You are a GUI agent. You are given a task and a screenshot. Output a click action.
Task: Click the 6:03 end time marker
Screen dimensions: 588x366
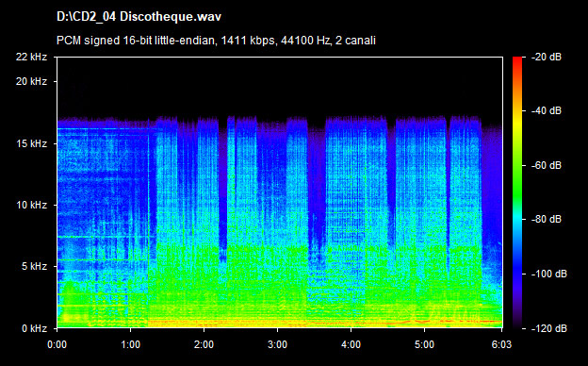pos(501,344)
